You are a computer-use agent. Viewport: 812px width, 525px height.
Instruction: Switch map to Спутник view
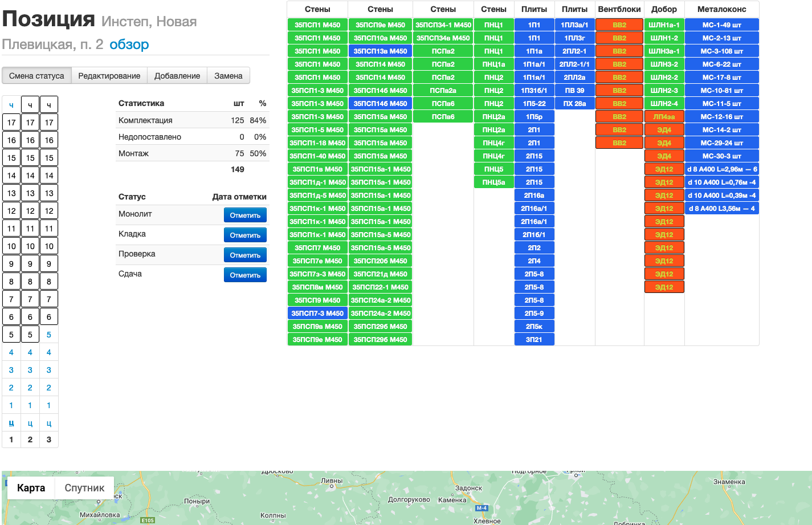pos(84,488)
